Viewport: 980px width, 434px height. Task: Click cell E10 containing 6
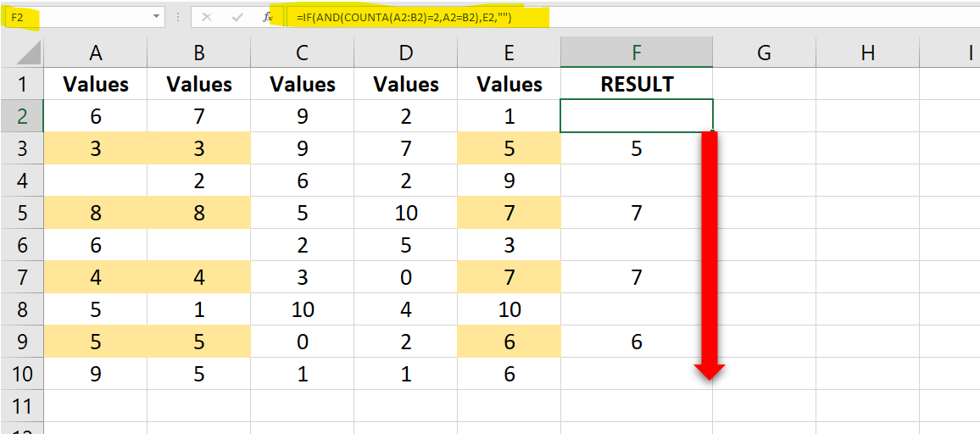click(x=509, y=374)
